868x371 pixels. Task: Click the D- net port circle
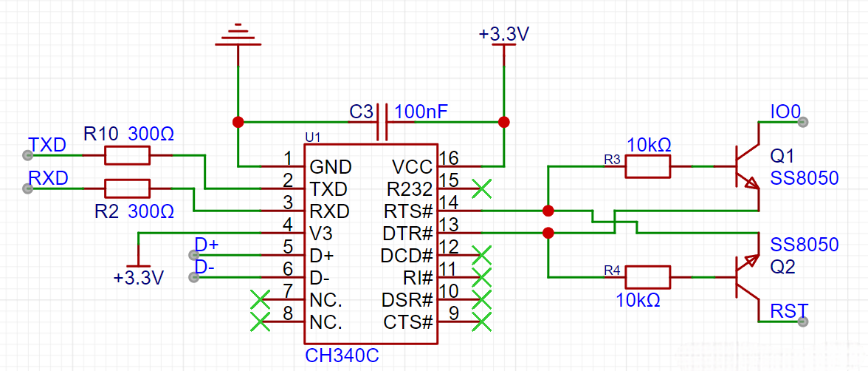pos(193,277)
